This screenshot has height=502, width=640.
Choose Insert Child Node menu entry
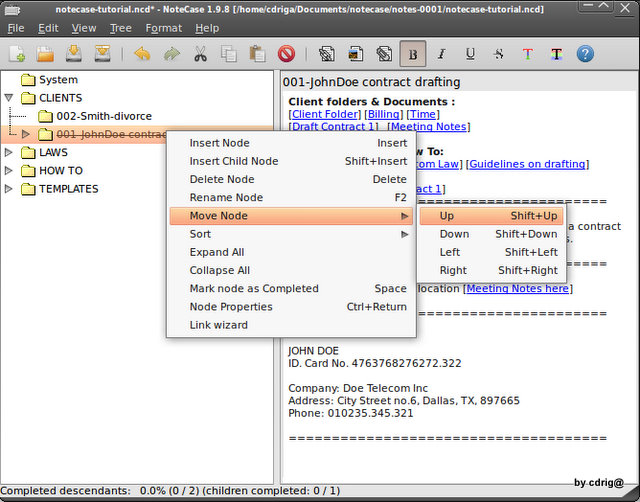pos(291,161)
